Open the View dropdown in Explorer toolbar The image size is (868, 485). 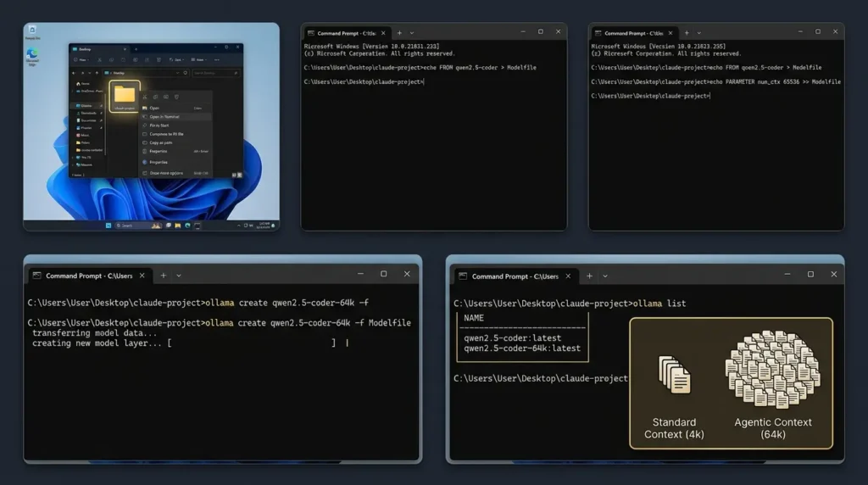199,60
